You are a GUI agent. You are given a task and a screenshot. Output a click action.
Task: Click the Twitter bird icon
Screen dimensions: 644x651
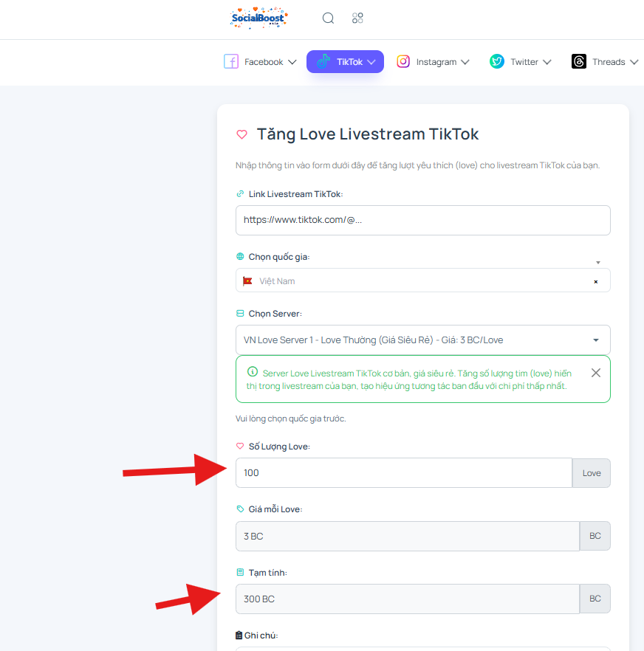[x=496, y=61]
